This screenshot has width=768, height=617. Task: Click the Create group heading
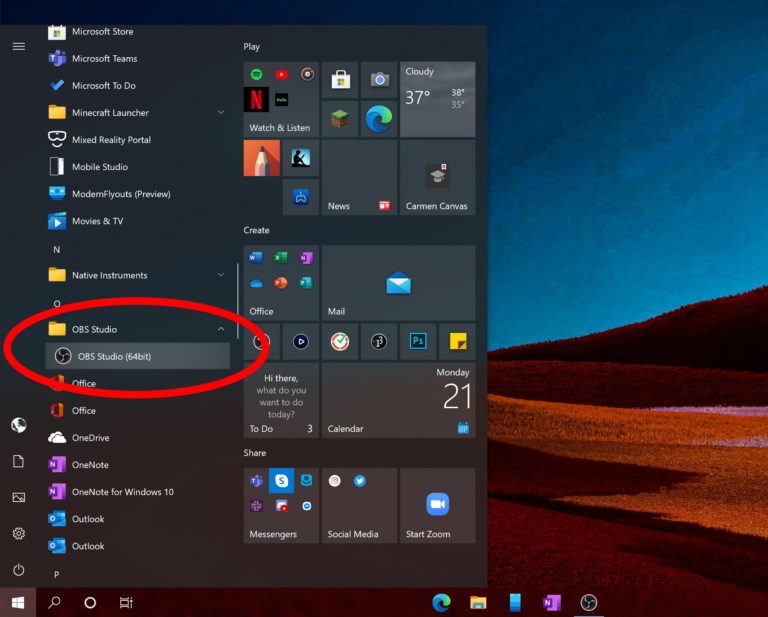point(256,230)
